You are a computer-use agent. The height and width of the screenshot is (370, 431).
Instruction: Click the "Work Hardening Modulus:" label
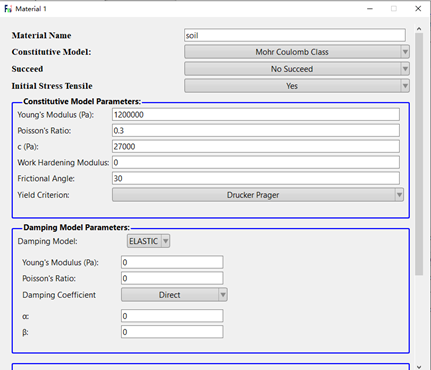tap(63, 163)
